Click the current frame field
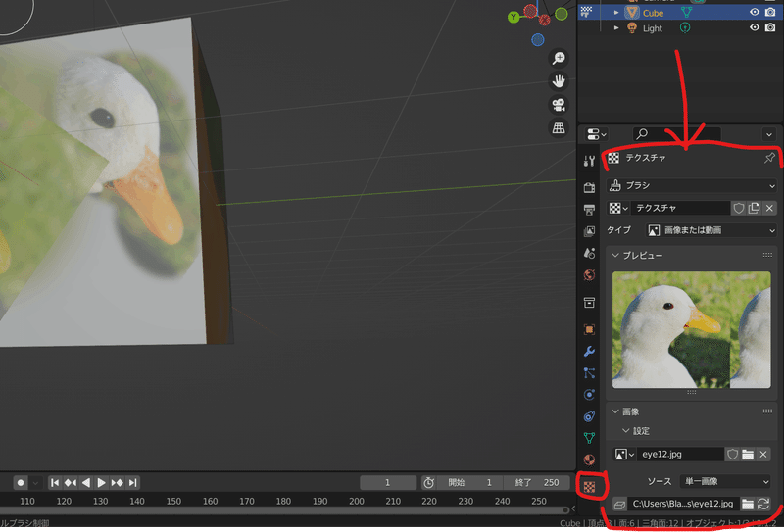This screenshot has height=532, width=784. coord(388,482)
